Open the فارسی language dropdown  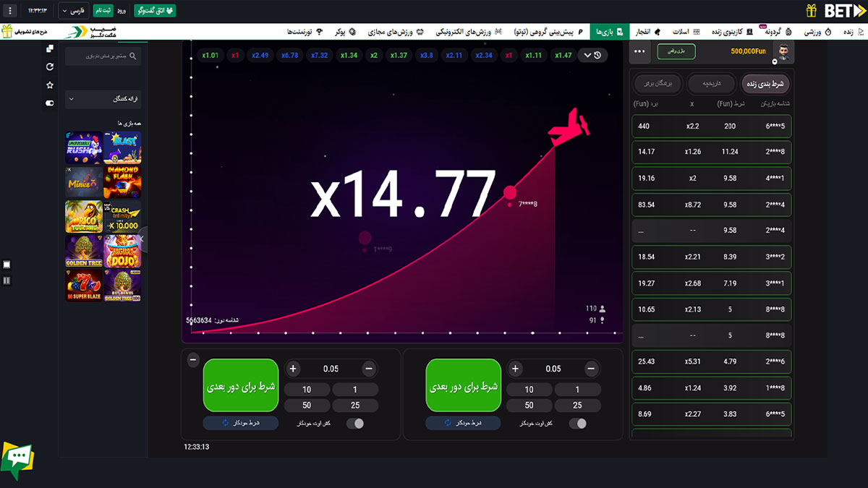click(x=75, y=12)
